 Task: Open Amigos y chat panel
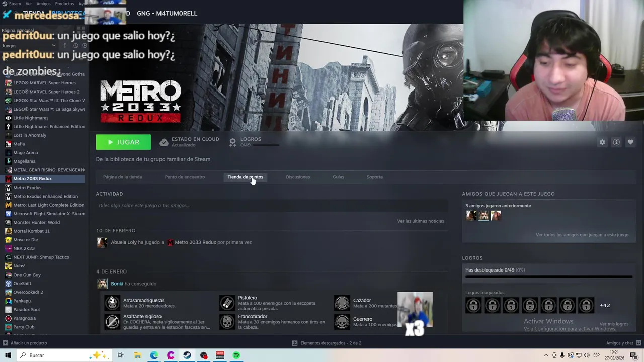tap(623, 343)
